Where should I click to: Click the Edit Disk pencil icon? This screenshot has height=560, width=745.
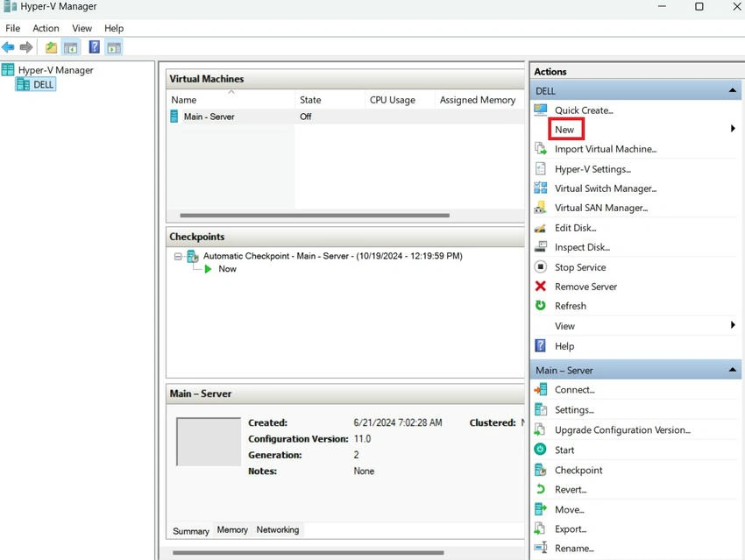(540, 228)
